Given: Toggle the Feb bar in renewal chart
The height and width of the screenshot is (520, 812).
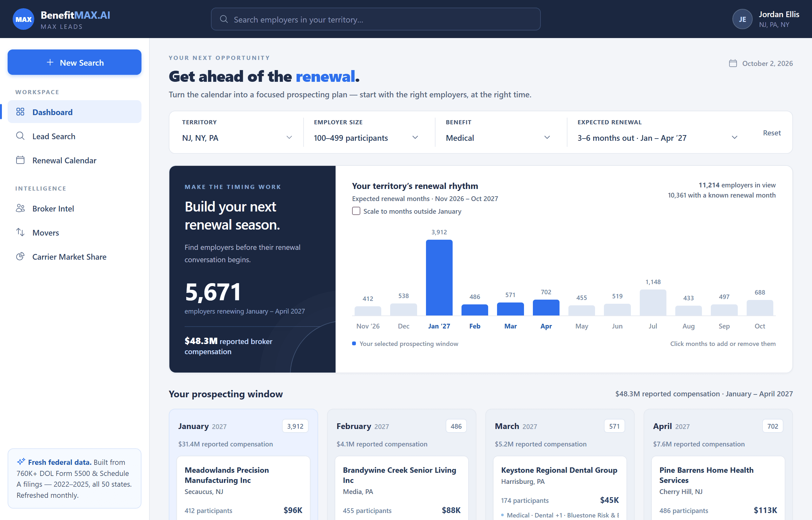Looking at the screenshot, I should 475,310.
